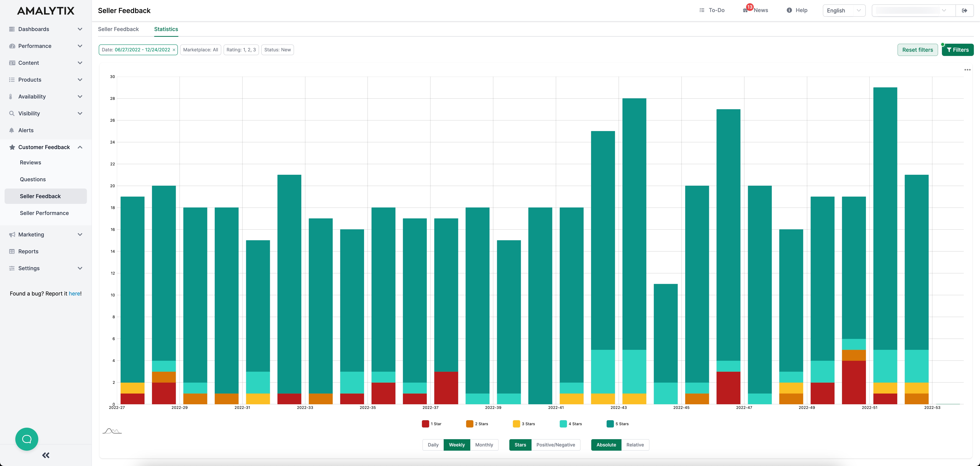Viewport: 980px width, 466px height.
Task: Collapse the Customer Feedback menu chevron
Action: pyautogui.click(x=80, y=147)
